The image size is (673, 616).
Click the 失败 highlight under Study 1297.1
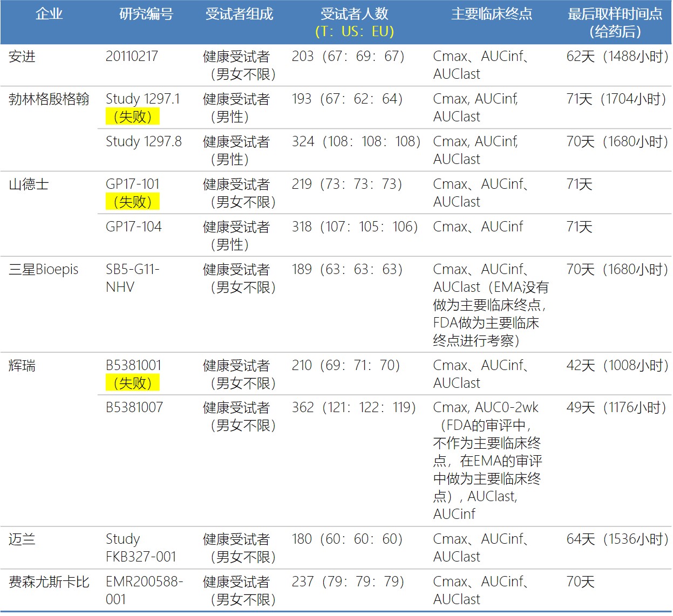coord(133,117)
